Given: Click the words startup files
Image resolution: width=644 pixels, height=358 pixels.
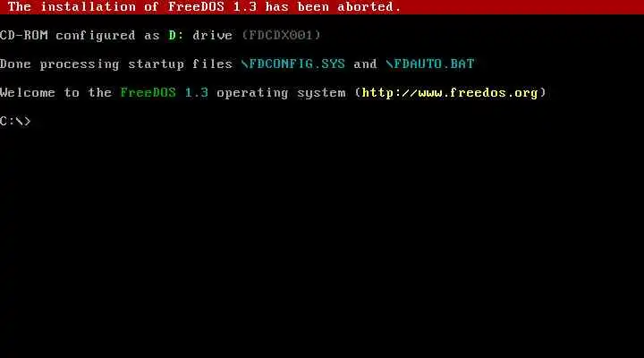Looking at the screenshot, I should 181,64.
